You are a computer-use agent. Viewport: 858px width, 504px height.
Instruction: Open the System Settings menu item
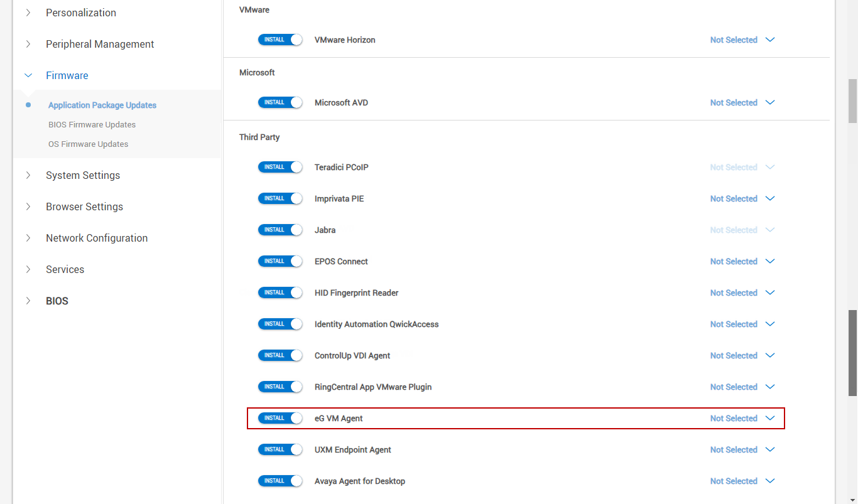(x=83, y=175)
